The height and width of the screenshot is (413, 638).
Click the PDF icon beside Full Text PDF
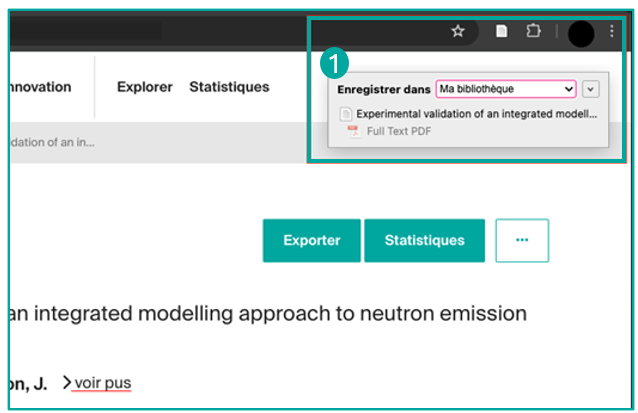point(352,131)
